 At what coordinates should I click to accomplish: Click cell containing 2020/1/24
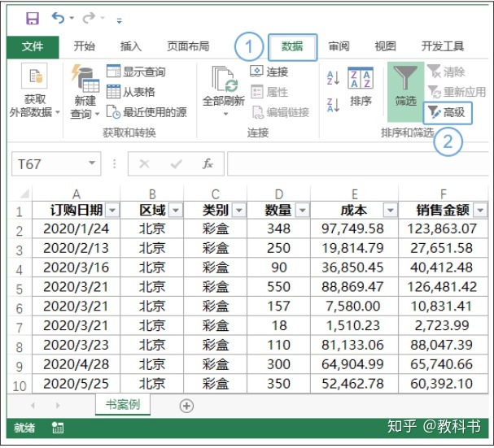pos(77,229)
